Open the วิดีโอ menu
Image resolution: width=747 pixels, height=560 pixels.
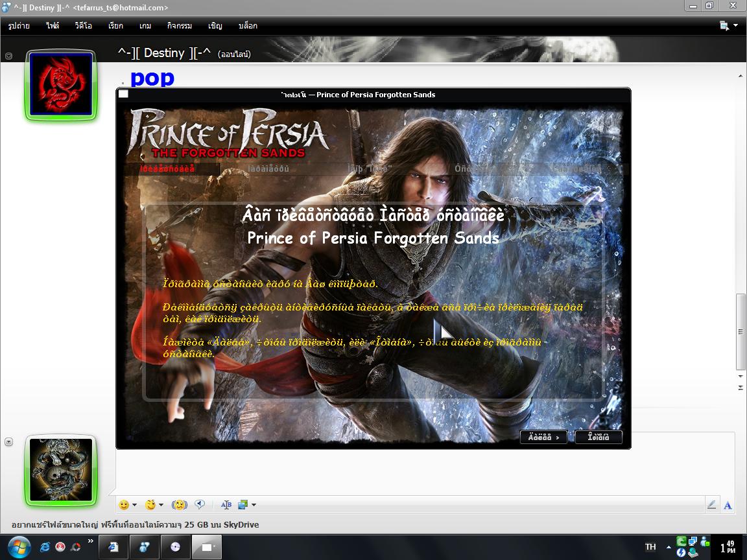(84, 26)
